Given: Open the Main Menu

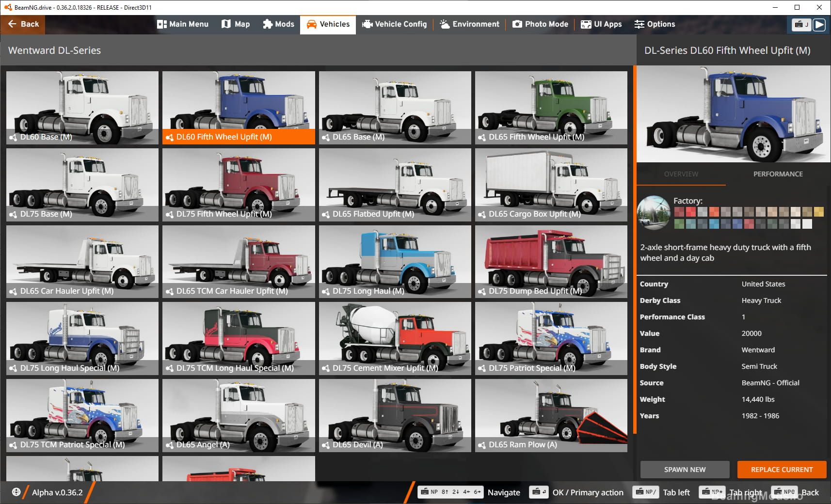Looking at the screenshot, I should [183, 24].
